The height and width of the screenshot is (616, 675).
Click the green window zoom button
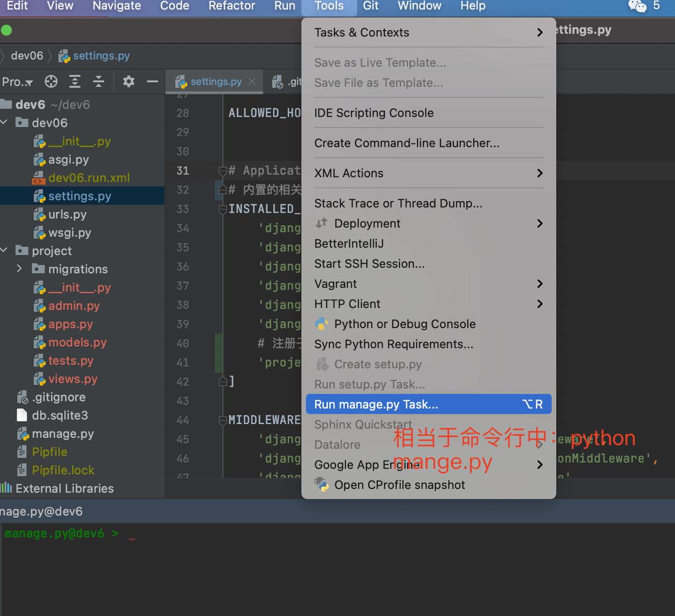pyautogui.click(x=6, y=31)
